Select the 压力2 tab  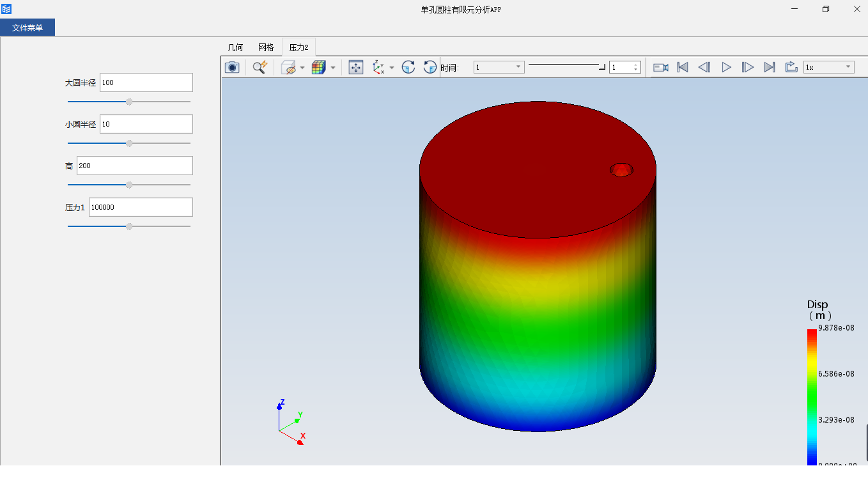click(298, 47)
